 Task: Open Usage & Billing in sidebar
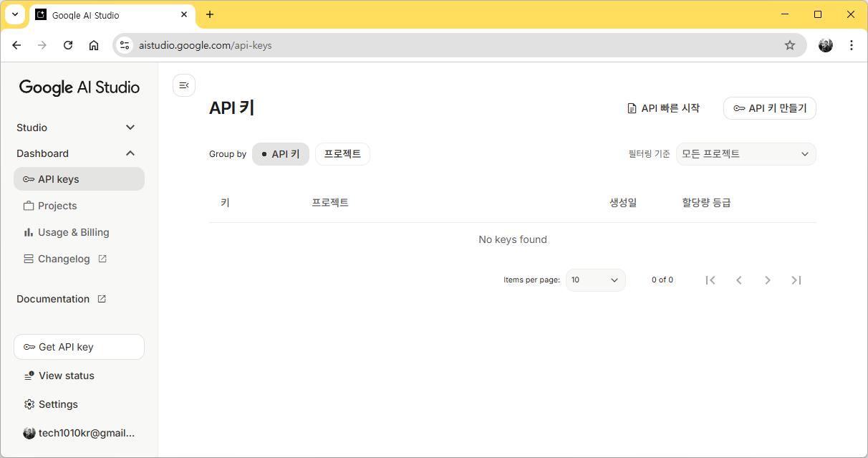(x=79, y=232)
